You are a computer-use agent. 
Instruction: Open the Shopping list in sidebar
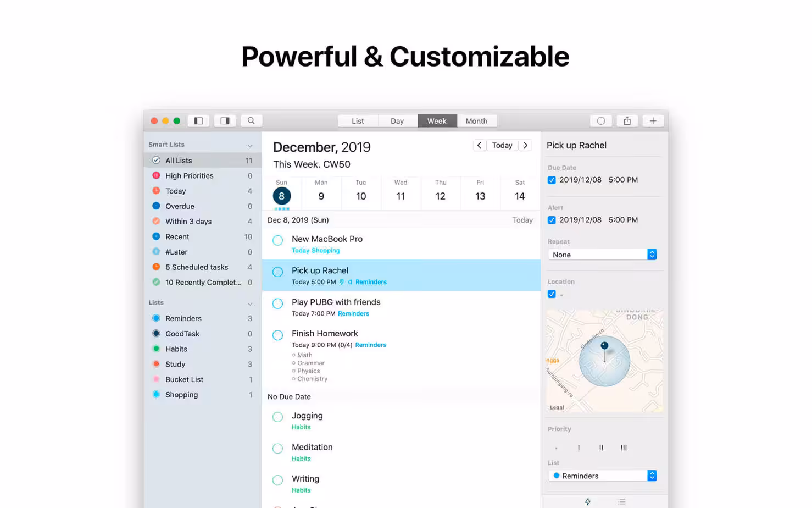202,395
